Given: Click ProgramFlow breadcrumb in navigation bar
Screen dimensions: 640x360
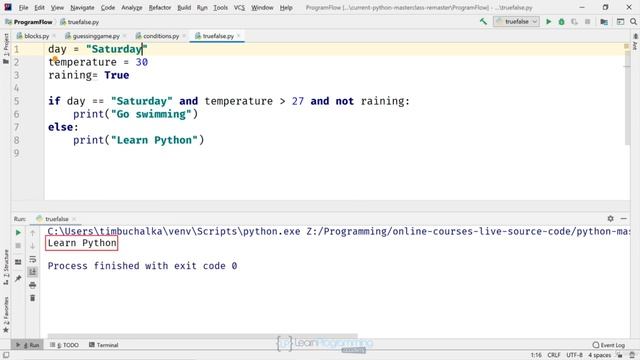Looking at the screenshot, I should (29, 22).
